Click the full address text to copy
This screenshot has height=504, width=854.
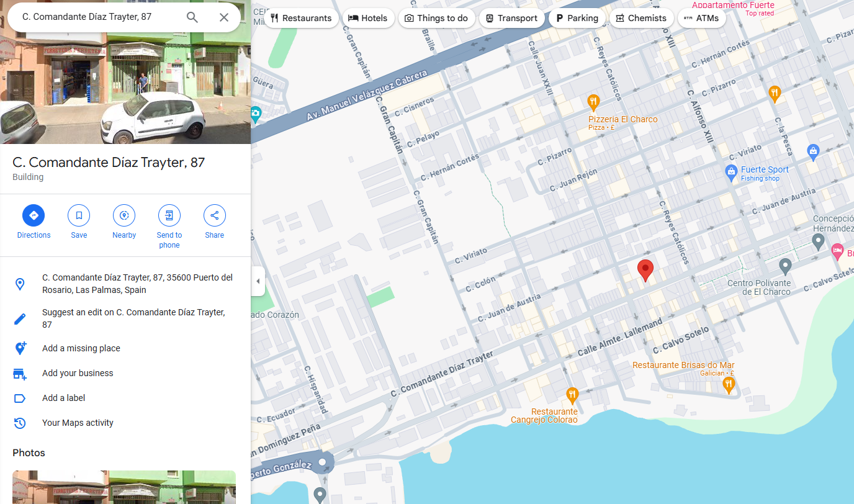[137, 284]
